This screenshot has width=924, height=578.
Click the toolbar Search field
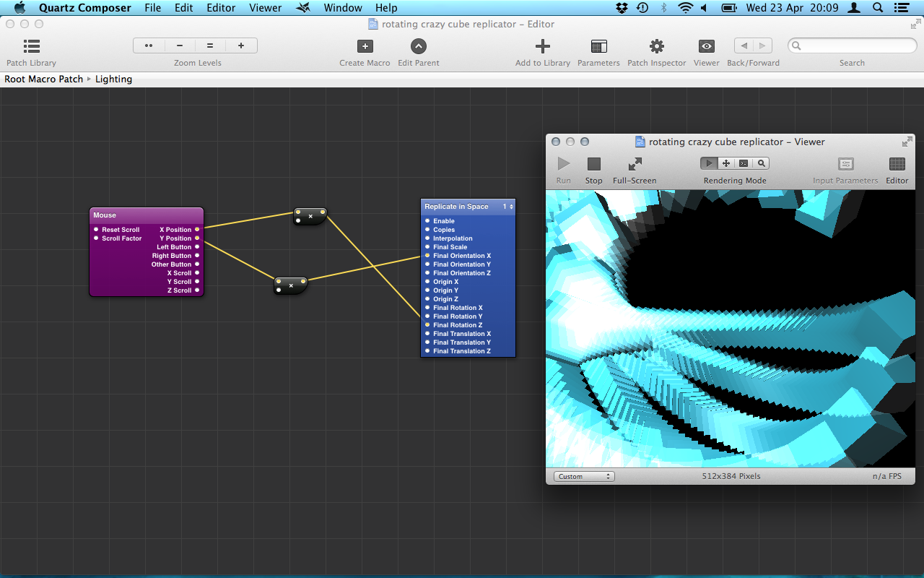click(852, 46)
